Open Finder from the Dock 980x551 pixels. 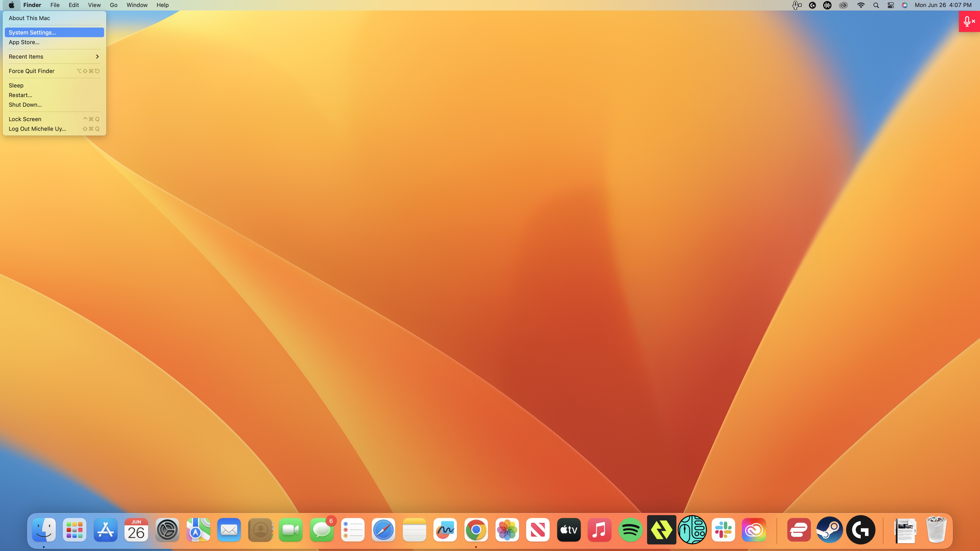pos(44,530)
